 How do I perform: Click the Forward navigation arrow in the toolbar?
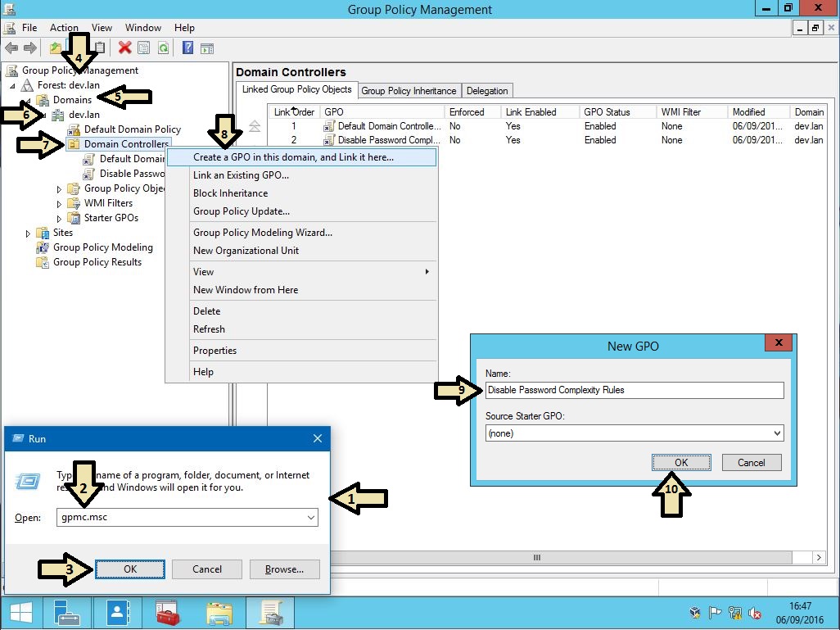click(30, 48)
